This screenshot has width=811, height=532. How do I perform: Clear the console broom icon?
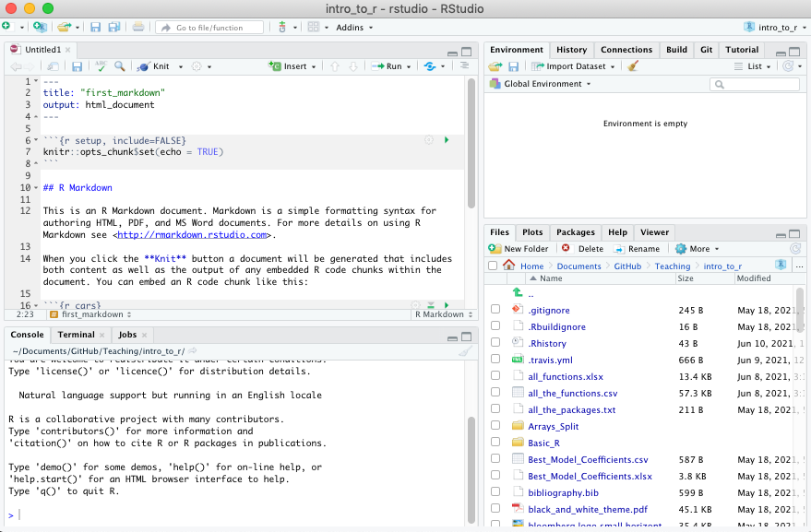click(465, 351)
